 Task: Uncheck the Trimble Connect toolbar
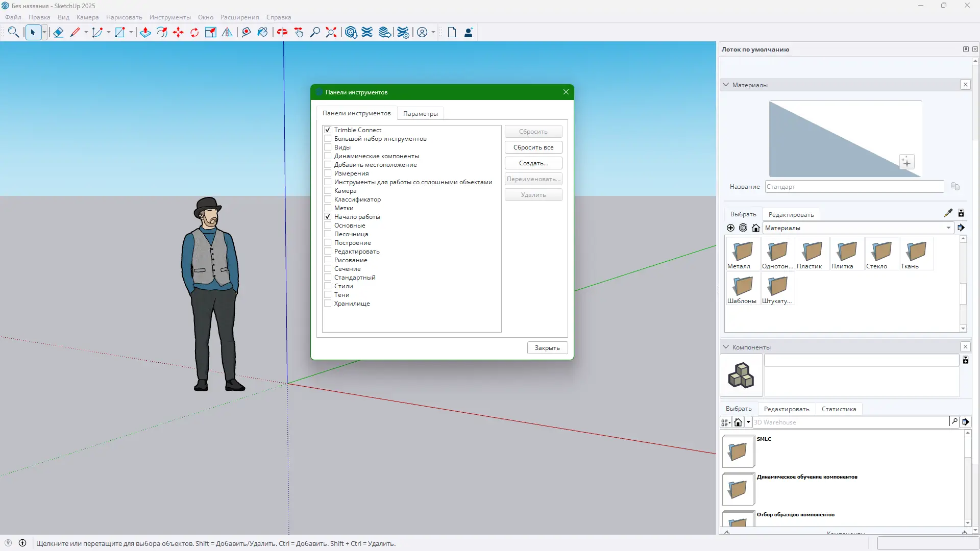coord(328,130)
